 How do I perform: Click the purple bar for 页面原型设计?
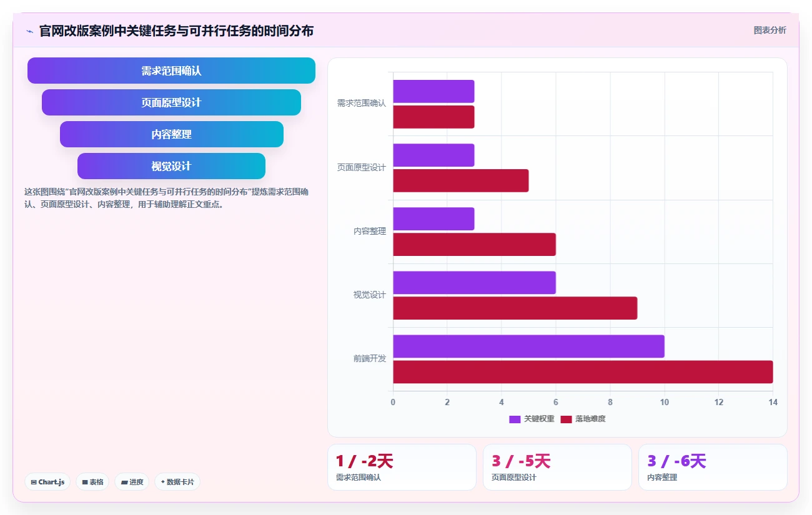tap(433, 155)
